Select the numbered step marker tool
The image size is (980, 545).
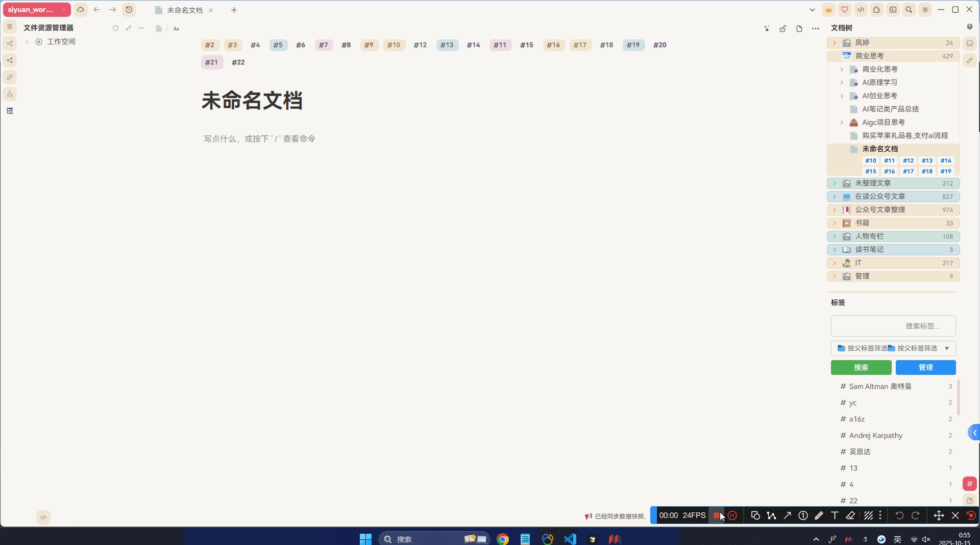(x=803, y=515)
